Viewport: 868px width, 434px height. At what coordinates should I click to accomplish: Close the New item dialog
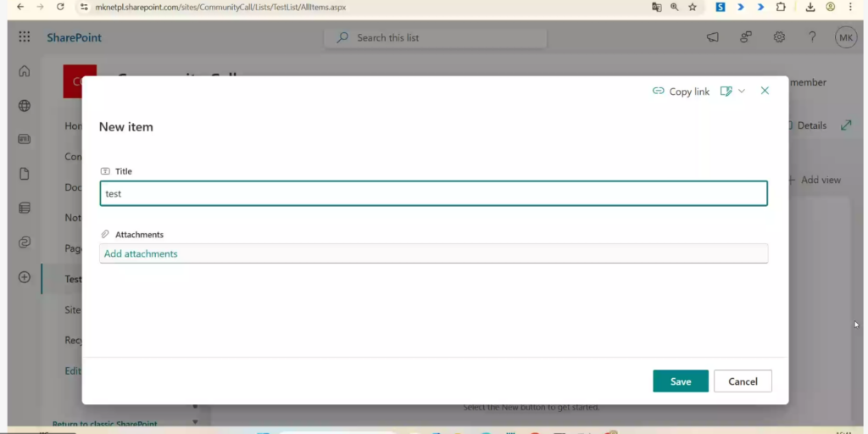tap(765, 90)
